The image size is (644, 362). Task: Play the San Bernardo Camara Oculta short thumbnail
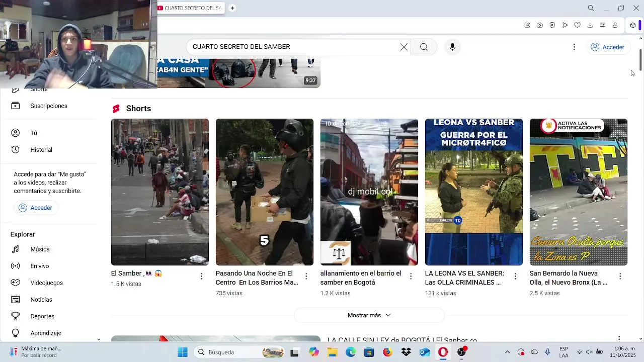pyautogui.click(x=579, y=192)
